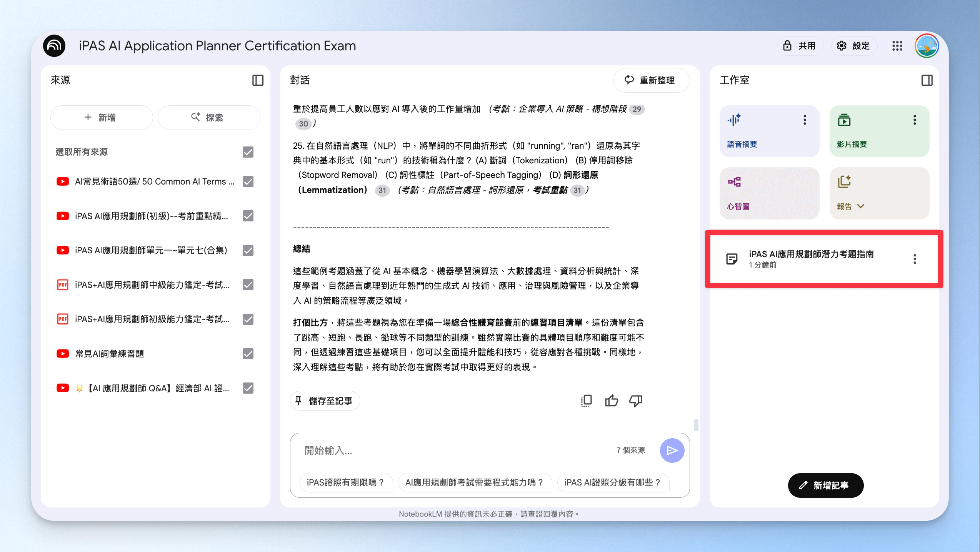Click the 儲存至記事 button
This screenshot has width=980, height=552.
coord(325,401)
